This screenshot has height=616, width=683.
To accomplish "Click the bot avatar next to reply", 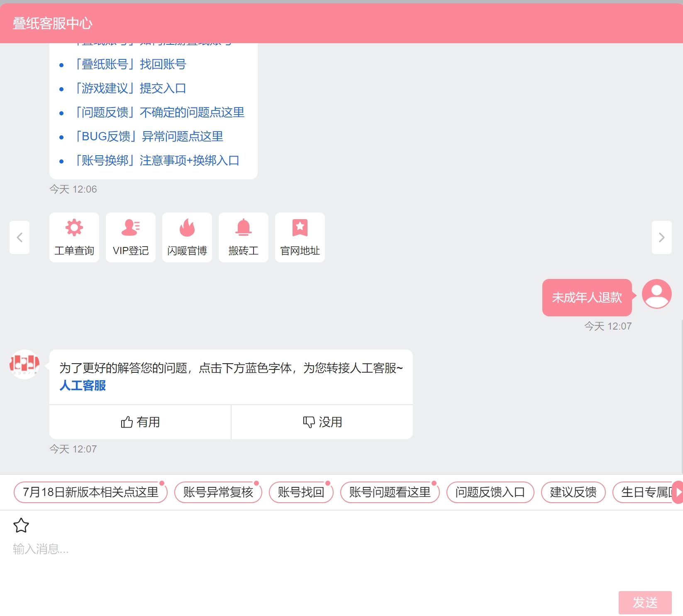I will point(24,364).
